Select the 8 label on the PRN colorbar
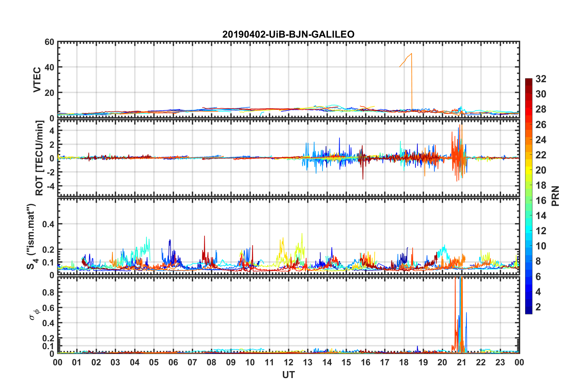577x392 pixels. tap(538, 261)
